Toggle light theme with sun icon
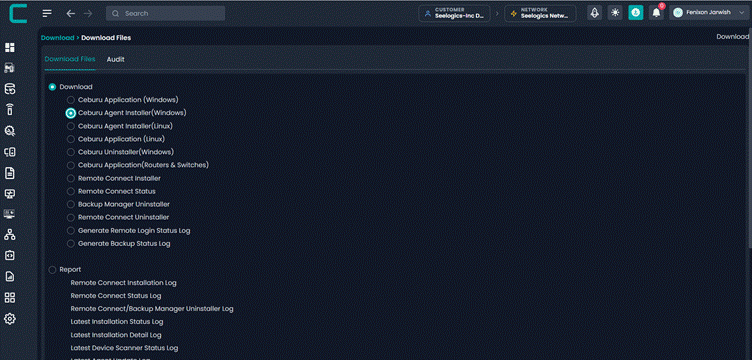The width and height of the screenshot is (752, 360). (615, 13)
